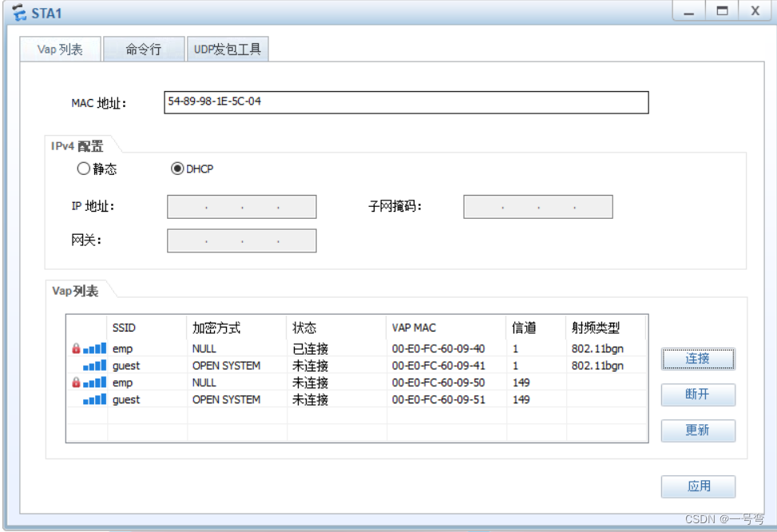Select the 静态 static IP radio button
Image resolution: width=777 pixels, height=532 pixels.
[x=84, y=169]
